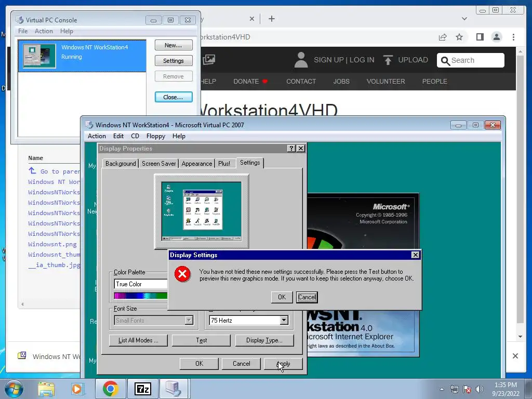Image resolution: width=532 pixels, height=399 pixels.
Task: Click PEOPLE link in site navigation
Action: [435, 82]
